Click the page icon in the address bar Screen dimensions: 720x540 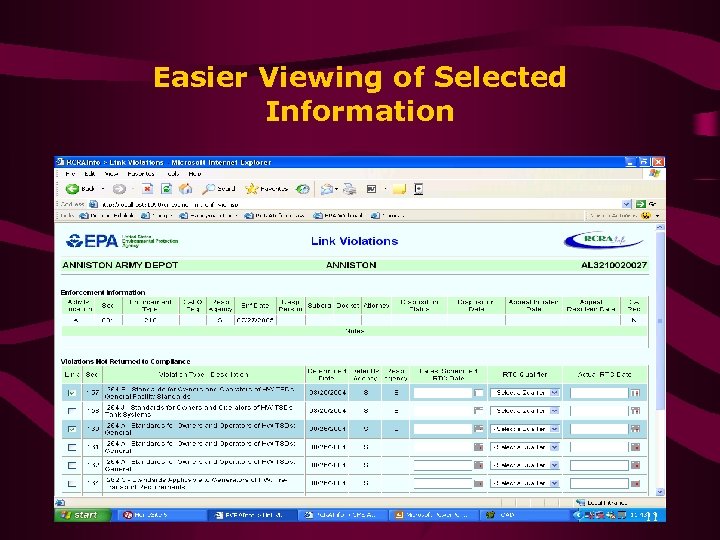tap(93, 204)
